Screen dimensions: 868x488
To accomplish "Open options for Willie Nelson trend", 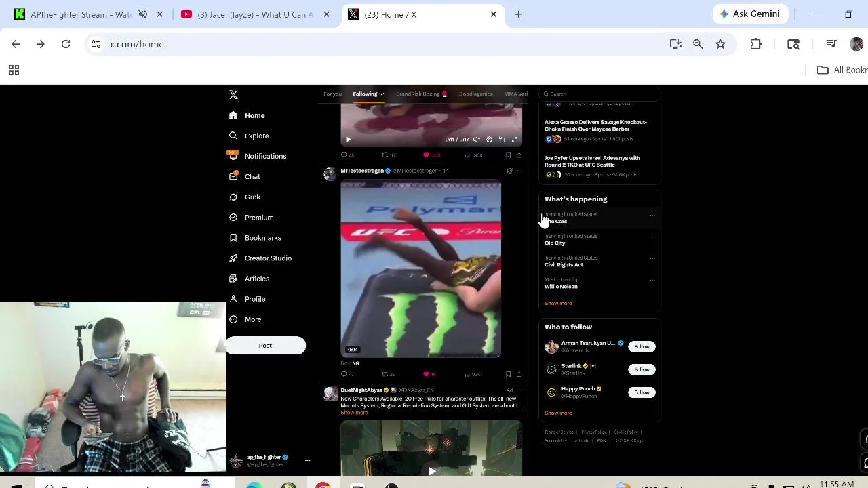I will pyautogui.click(x=652, y=280).
